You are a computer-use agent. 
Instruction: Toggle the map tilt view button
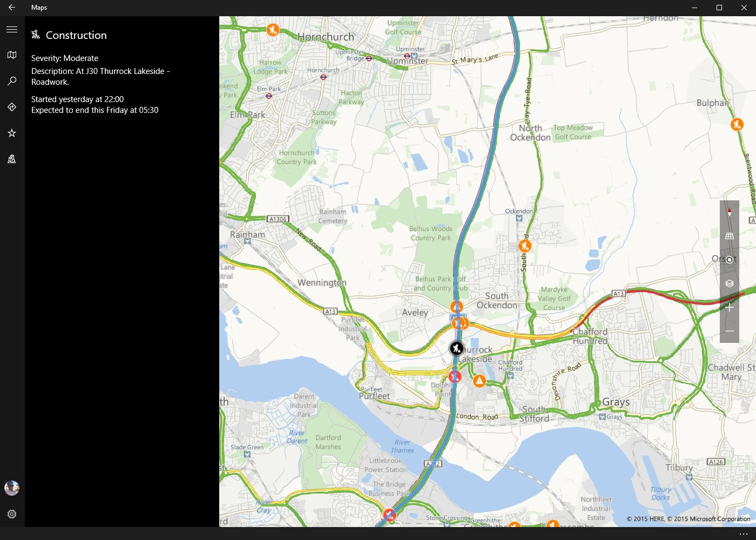pos(730,236)
